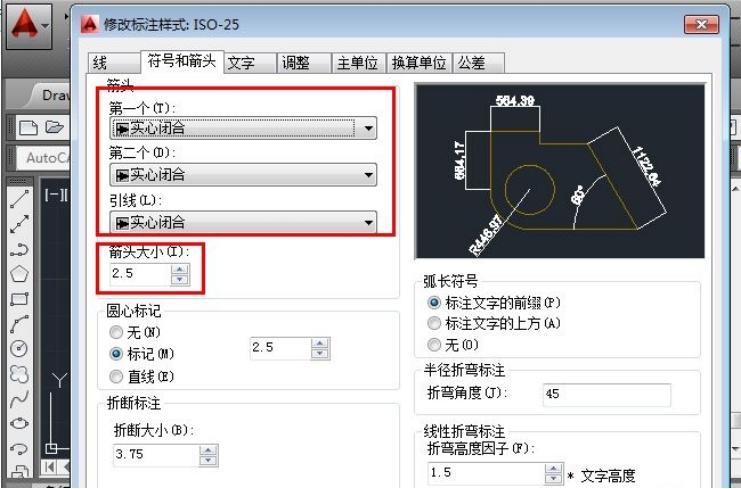Select the Elliptical Arc tool

[19, 448]
